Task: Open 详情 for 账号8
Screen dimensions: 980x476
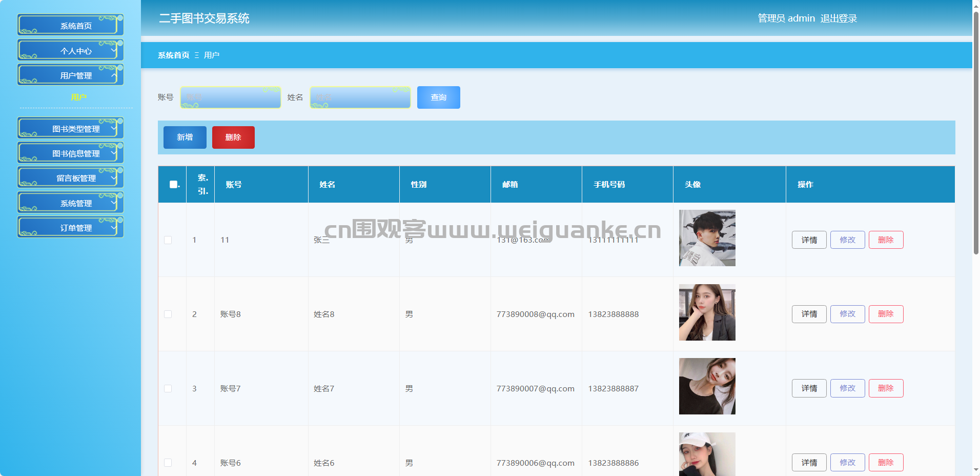Action: [x=809, y=314]
